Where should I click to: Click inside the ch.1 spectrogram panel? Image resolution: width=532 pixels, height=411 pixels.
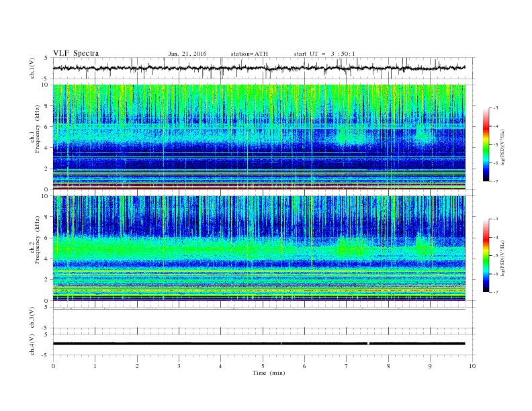coord(259,137)
